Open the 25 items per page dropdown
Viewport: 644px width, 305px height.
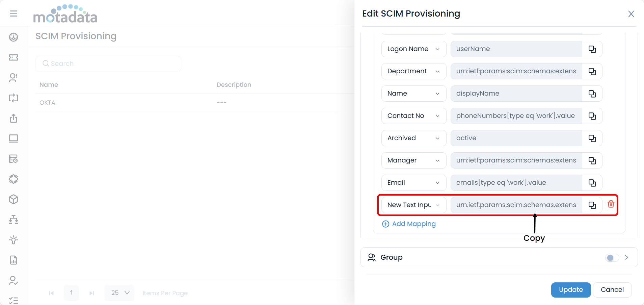point(119,293)
